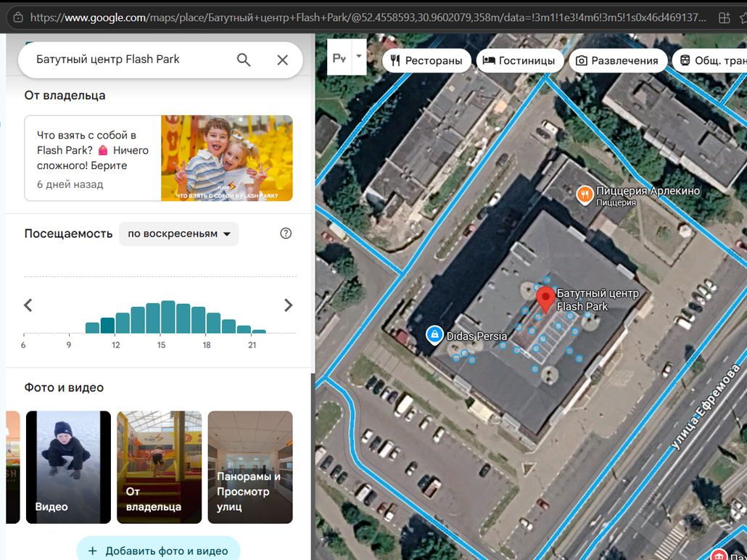Click the plus icon in the add photo button
The image size is (747, 560).
point(93,551)
